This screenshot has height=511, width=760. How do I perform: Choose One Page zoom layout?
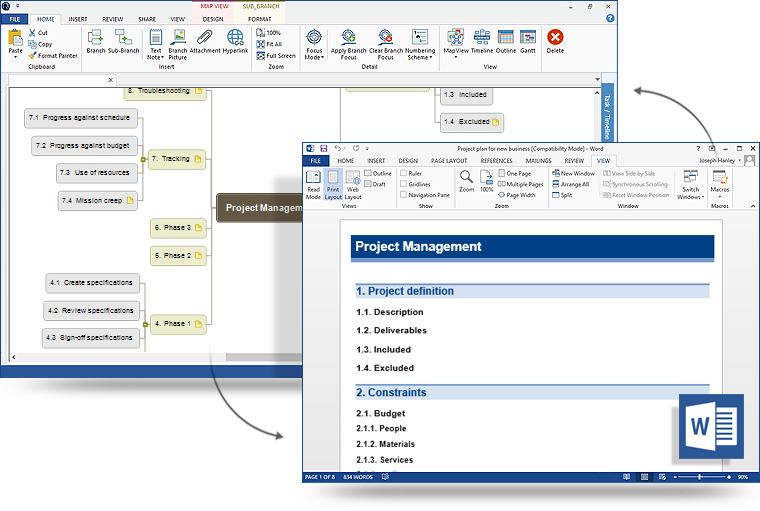coord(515,173)
